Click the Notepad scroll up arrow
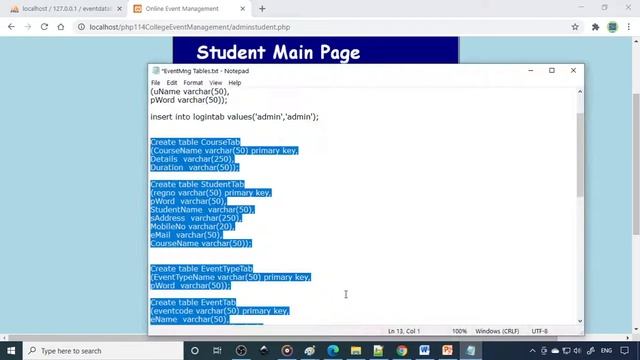This screenshot has width=640, height=360. pyautogui.click(x=580, y=92)
